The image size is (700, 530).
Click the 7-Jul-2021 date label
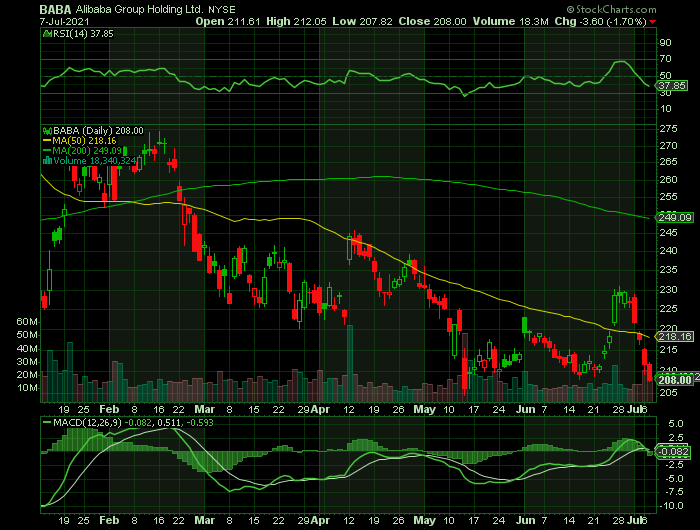64,21
